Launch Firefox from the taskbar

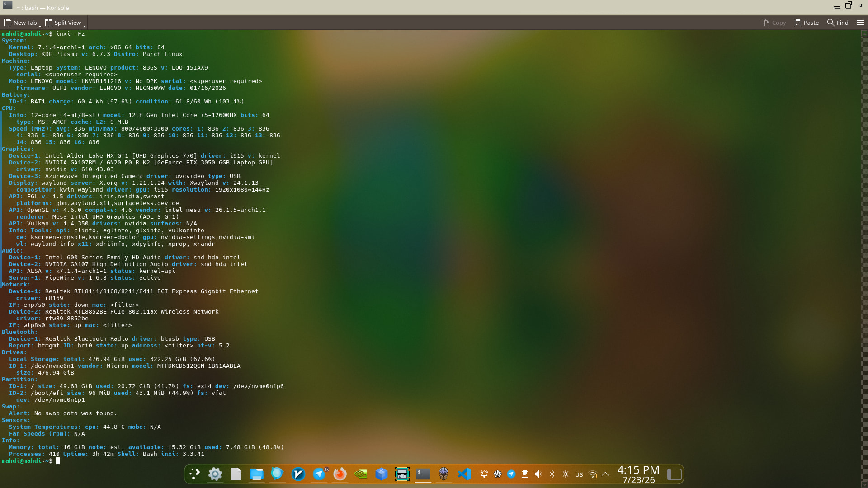click(x=340, y=474)
